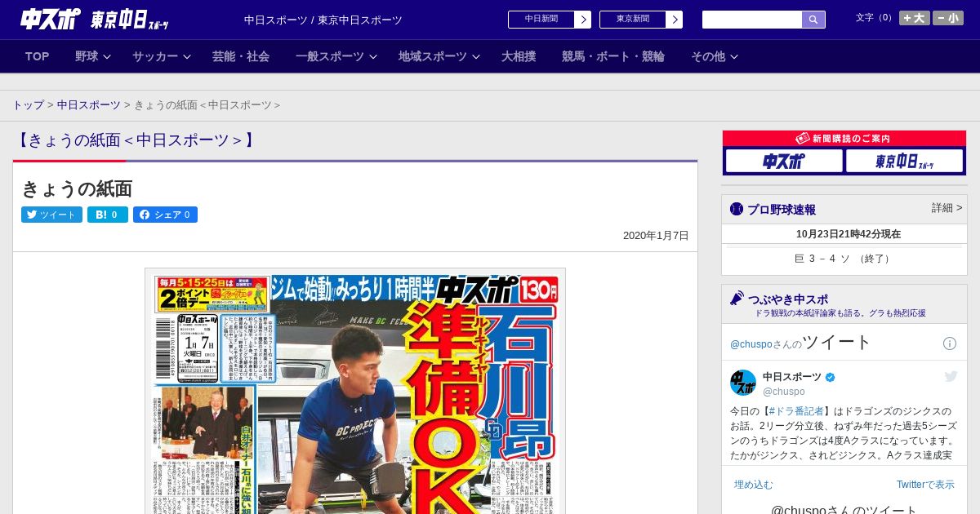Expand 地域スポーツ navigation dropdown
Viewport: 980px width, 514px height.
[439, 56]
